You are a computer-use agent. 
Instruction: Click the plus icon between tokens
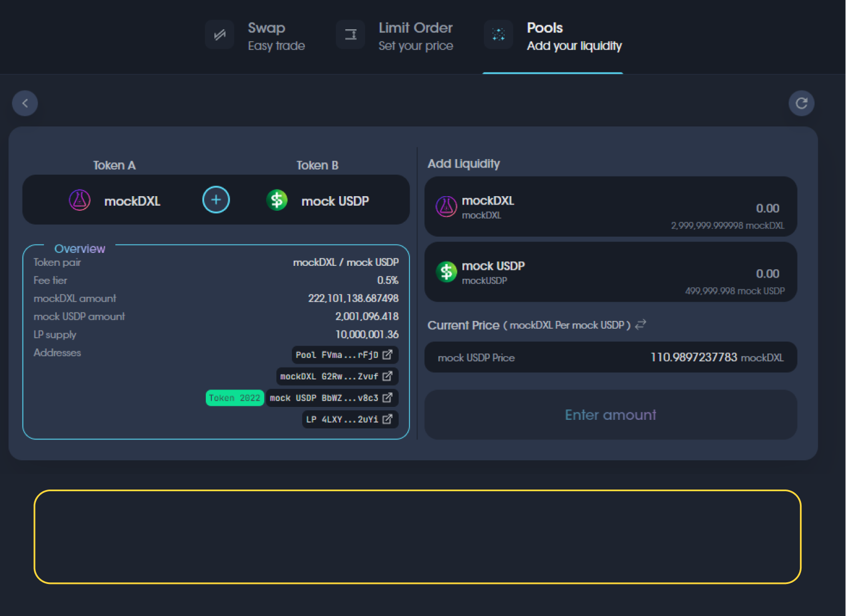(x=216, y=200)
